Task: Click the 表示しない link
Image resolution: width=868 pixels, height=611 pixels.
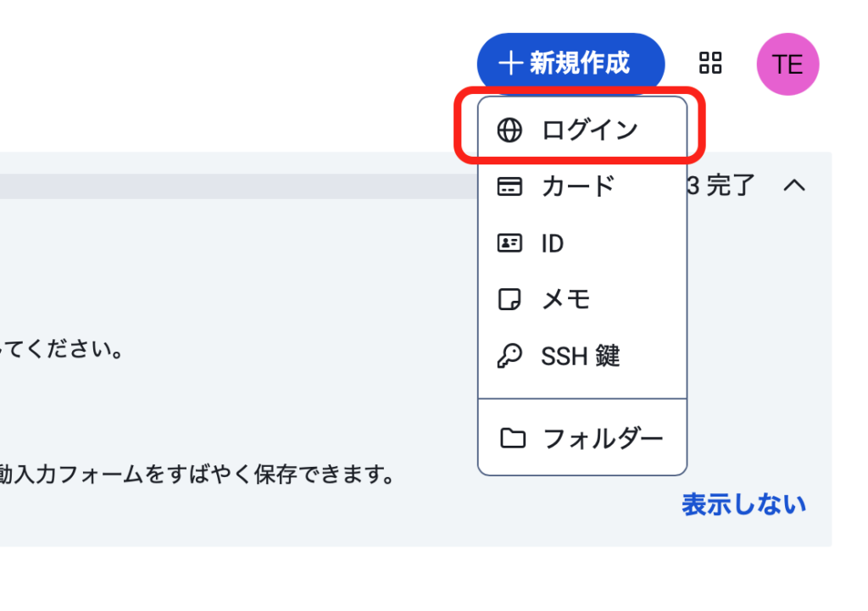Action: pyautogui.click(x=743, y=505)
